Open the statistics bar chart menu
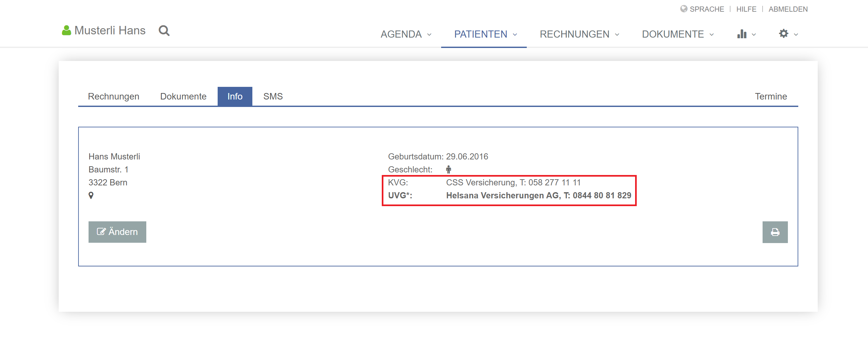Screen dimensions: 868x362 click(x=741, y=34)
